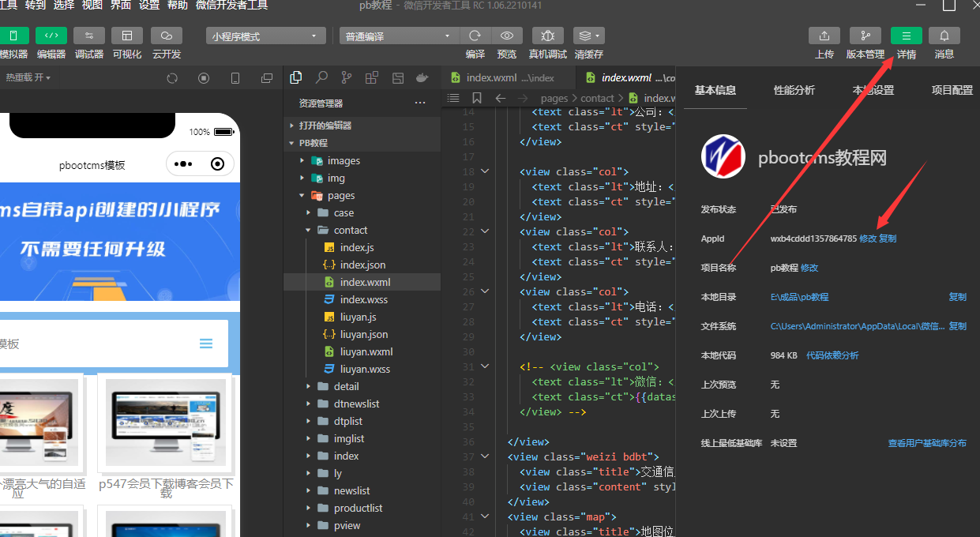Click the mini program capsule close circle
The width and height of the screenshot is (980, 537).
point(218,164)
